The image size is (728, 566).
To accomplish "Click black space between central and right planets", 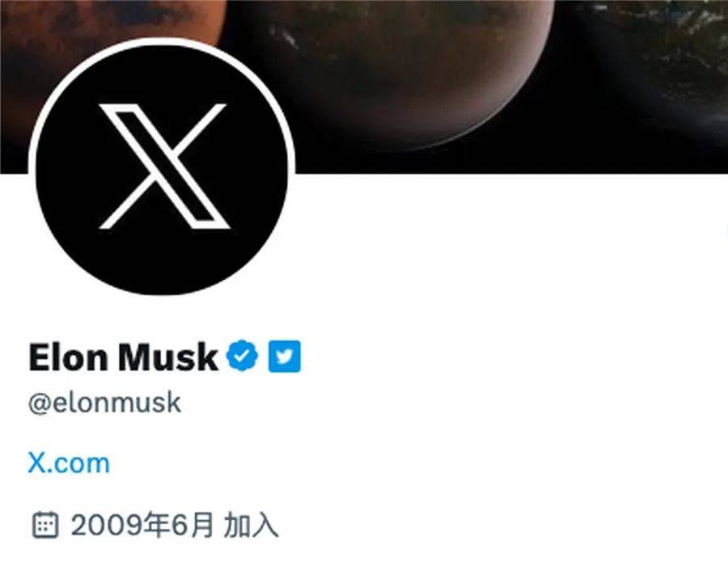I will tap(571, 70).
